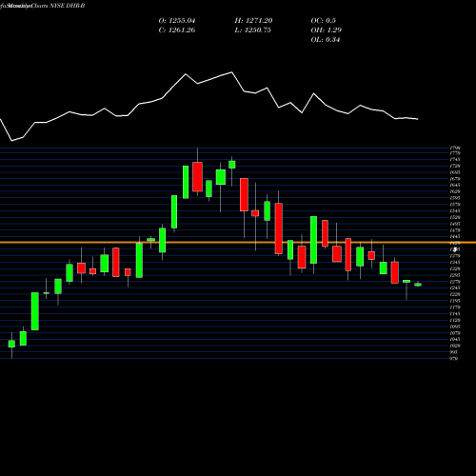The image size is (476, 476).
Task: Click the high price value 1271.20
Action: pos(259,21)
